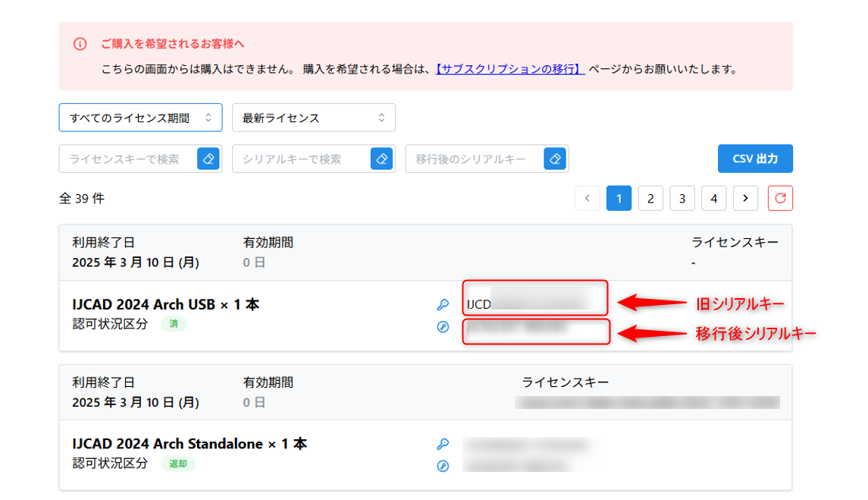The width and height of the screenshot is (868, 500).
Task: Select the IJCAD 2024 Arch Standalone × 1 本 title
Action: tap(190, 444)
